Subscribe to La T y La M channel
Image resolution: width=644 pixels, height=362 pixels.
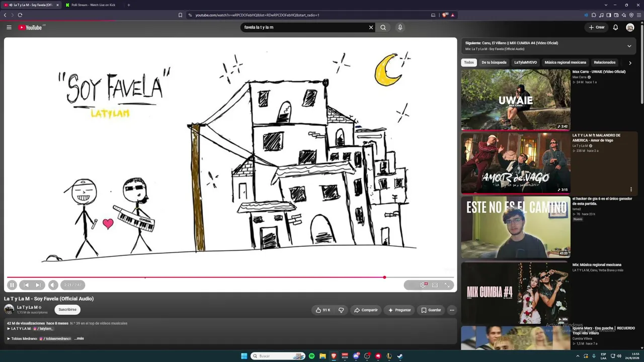pyautogui.click(x=67, y=310)
